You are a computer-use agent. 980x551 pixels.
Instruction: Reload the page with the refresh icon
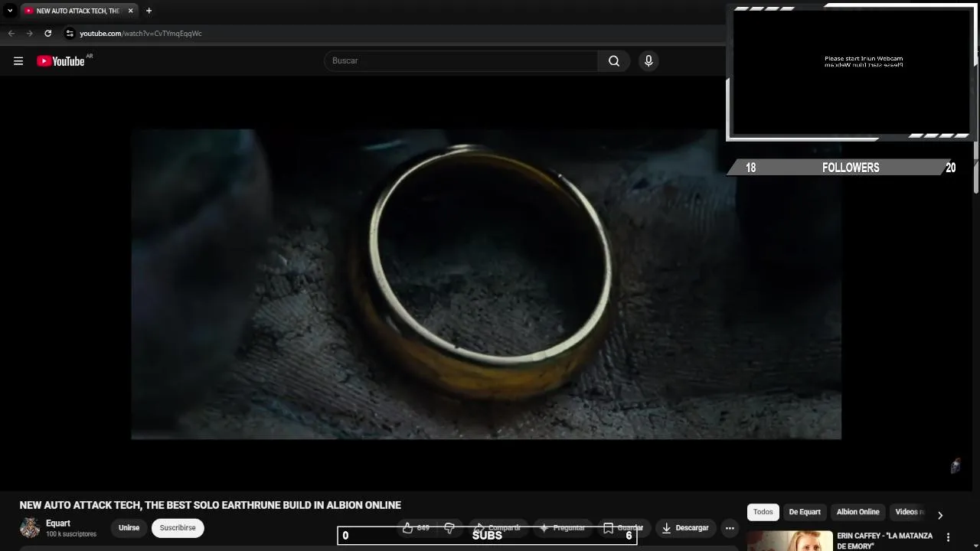47,33
